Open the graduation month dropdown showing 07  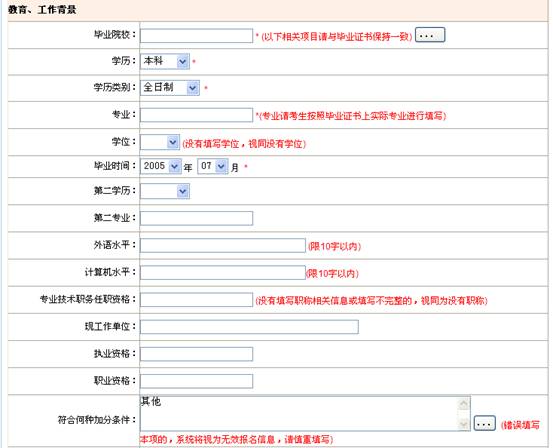pyautogui.click(x=213, y=166)
